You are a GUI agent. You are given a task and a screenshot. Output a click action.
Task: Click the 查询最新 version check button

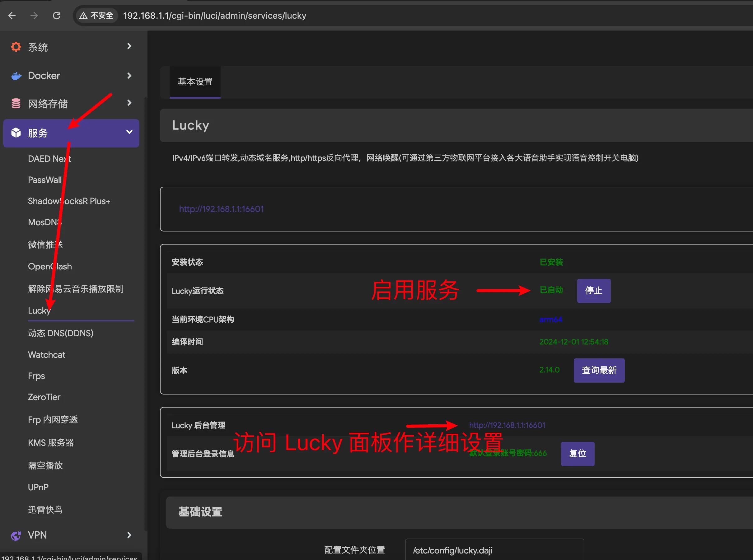click(599, 370)
